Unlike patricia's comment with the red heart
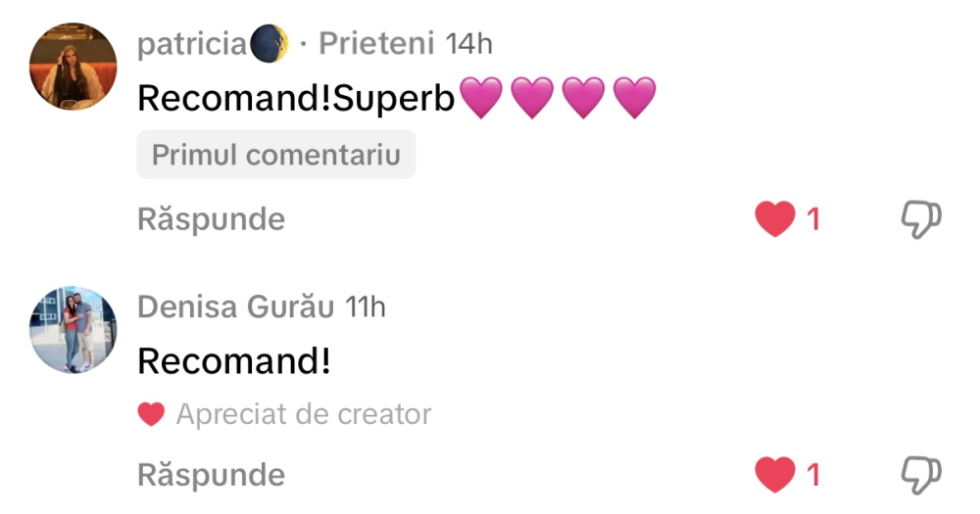980x514 pixels. (x=775, y=219)
